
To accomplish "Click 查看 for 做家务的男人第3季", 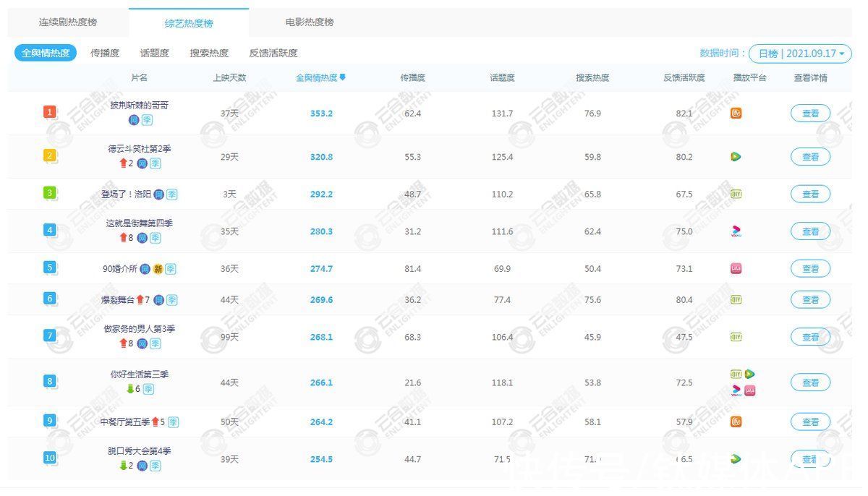I will 810,337.
